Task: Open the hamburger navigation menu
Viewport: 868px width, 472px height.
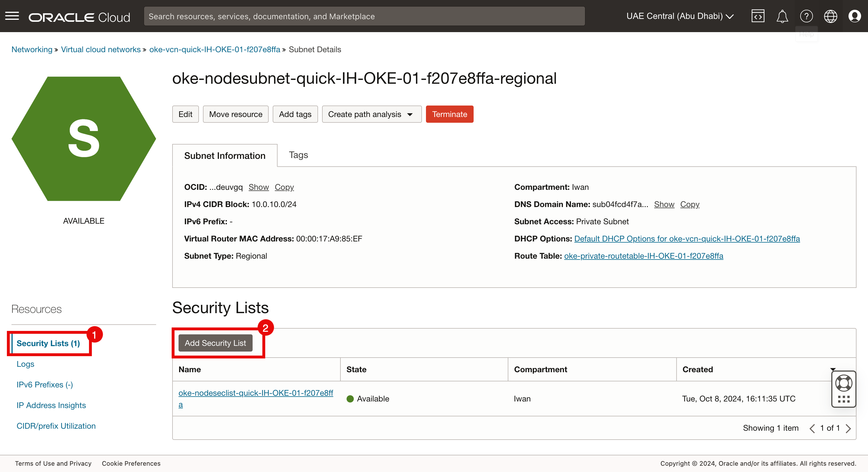Action: [x=12, y=16]
